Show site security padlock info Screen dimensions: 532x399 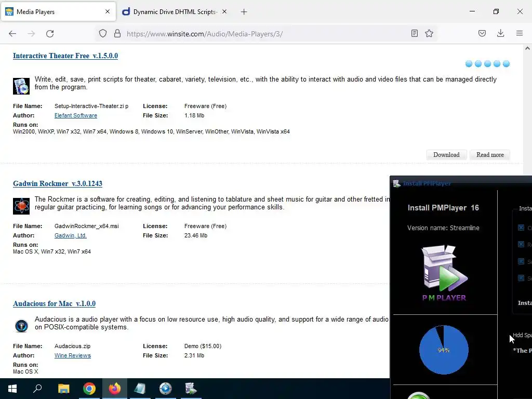point(117,33)
